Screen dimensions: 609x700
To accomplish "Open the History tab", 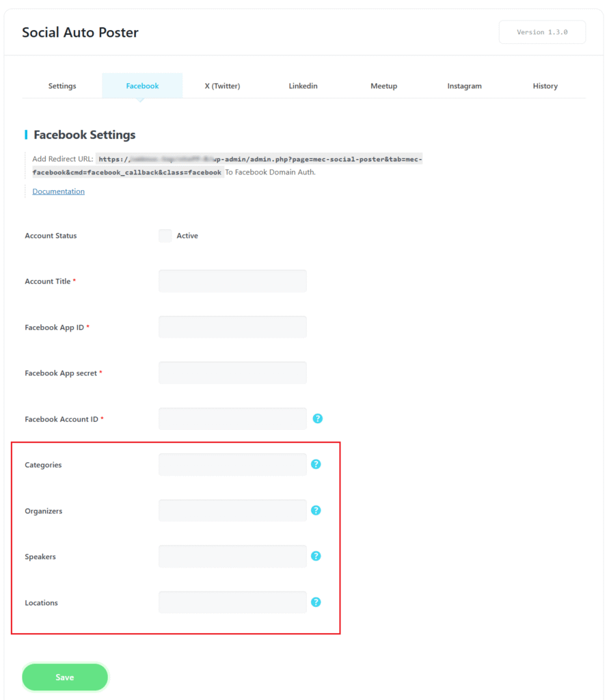I will 545,86.
